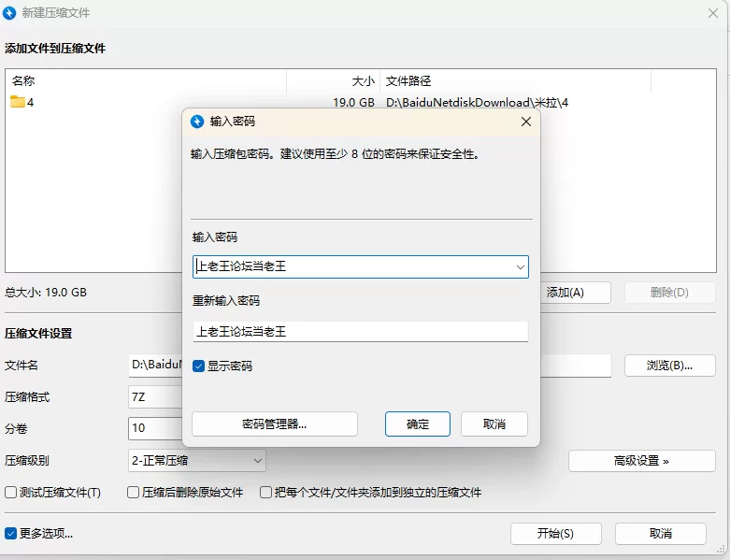This screenshot has height=560, width=730.
Task: Open the 7Z compression format dropdown
Action: point(154,396)
